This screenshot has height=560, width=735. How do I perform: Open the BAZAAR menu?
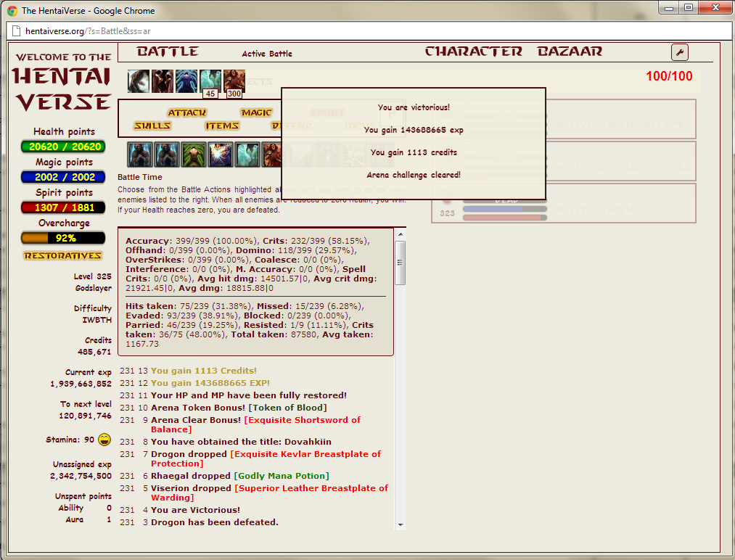(570, 52)
